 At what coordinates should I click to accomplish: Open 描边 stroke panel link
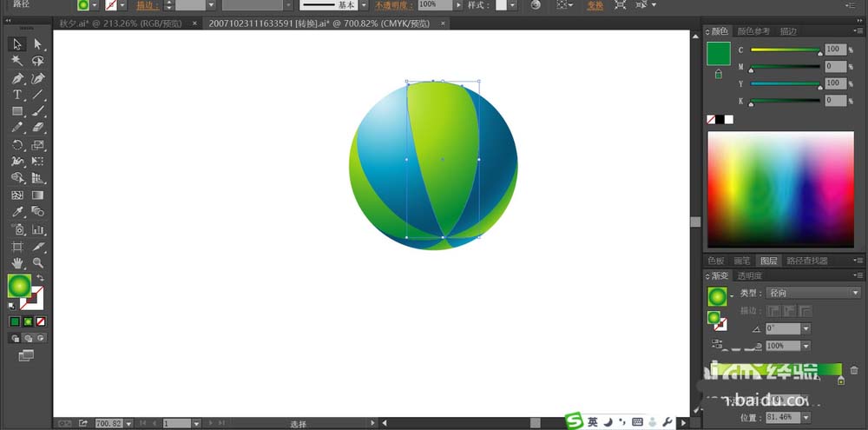pyautogui.click(x=148, y=5)
